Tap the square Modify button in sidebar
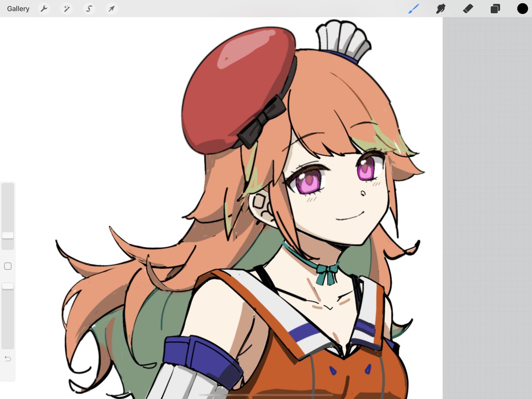Viewport: 532px width, 399px height. [x=8, y=266]
